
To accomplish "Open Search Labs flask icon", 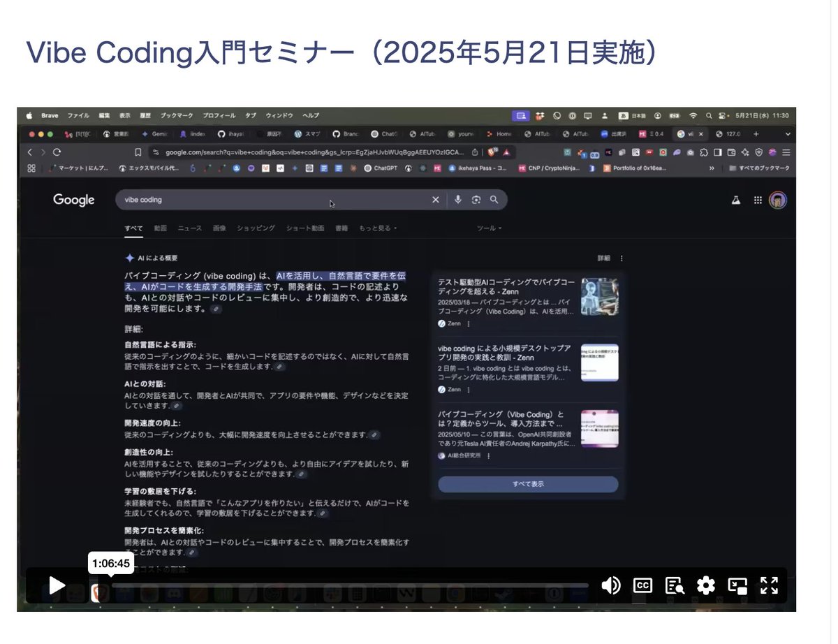I will click(x=735, y=200).
